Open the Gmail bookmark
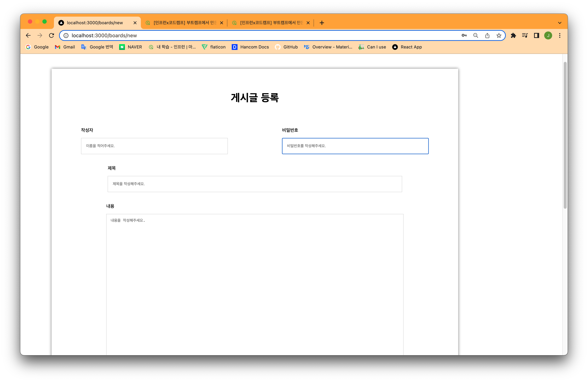The width and height of the screenshot is (588, 382). 65,47
